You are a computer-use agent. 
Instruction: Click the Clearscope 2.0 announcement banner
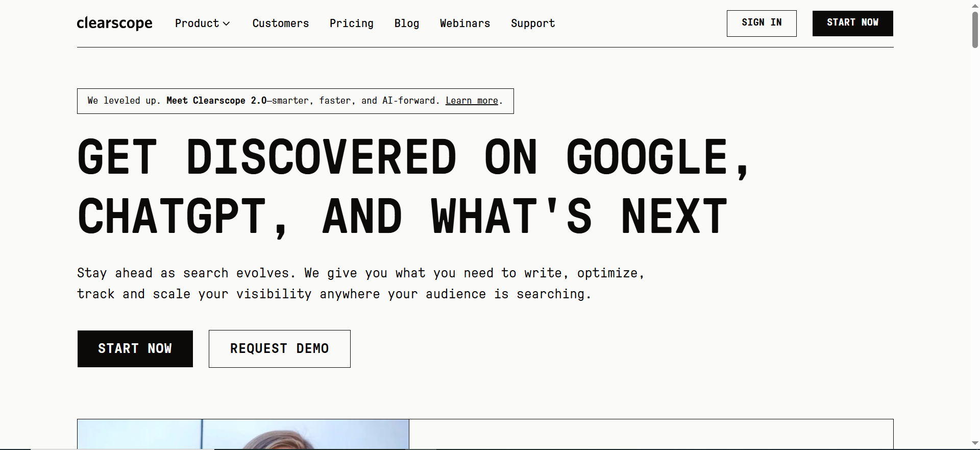tap(295, 101)
